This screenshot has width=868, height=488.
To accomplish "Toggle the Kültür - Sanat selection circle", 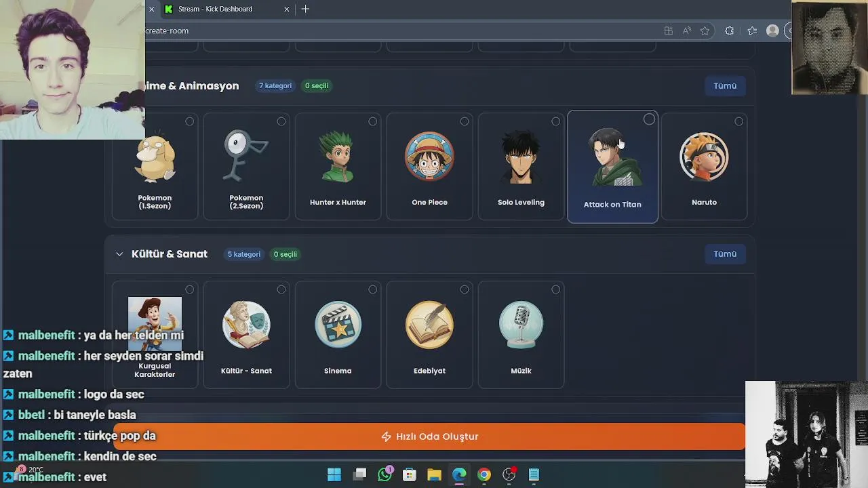I will pyautogui.click(x=281, y=289).
